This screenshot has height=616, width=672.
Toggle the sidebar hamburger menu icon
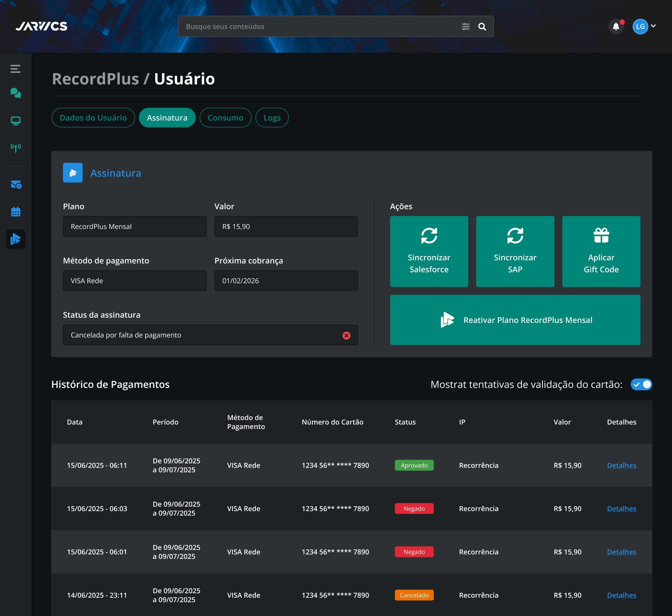15,69
